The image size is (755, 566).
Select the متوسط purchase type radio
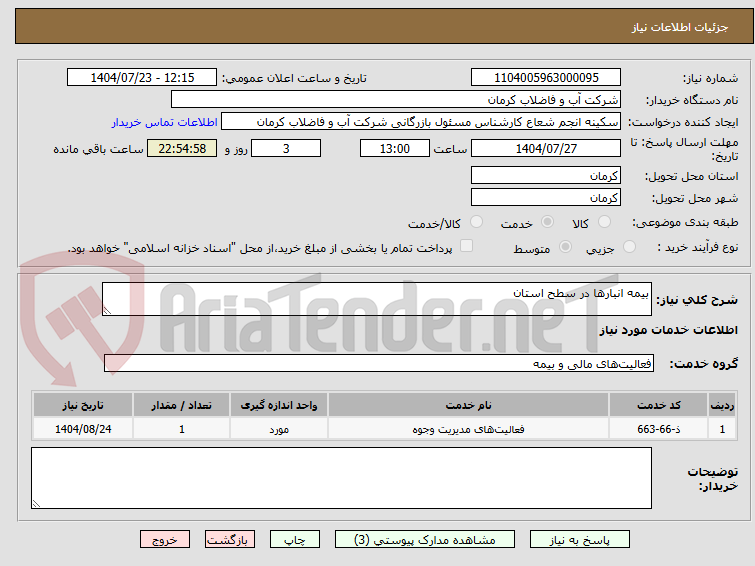coord(565,247)
